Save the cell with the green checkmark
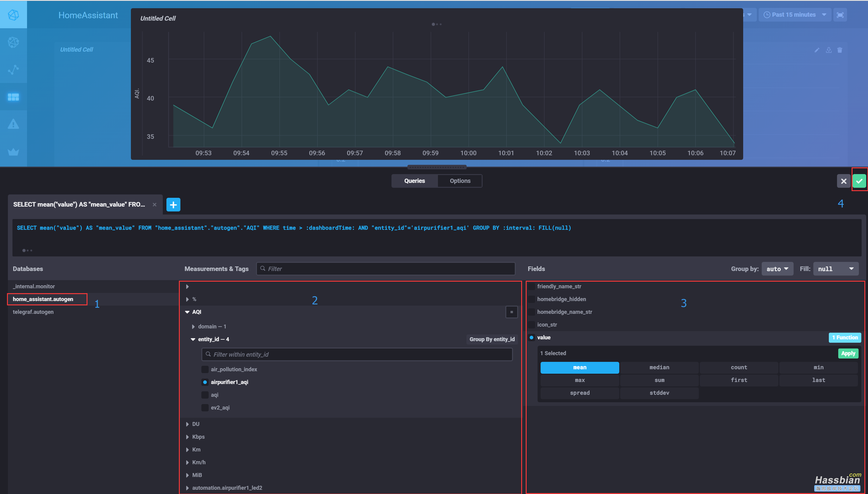Image resolution: width=868 pixels, height=494 pixels. (859, 181)
